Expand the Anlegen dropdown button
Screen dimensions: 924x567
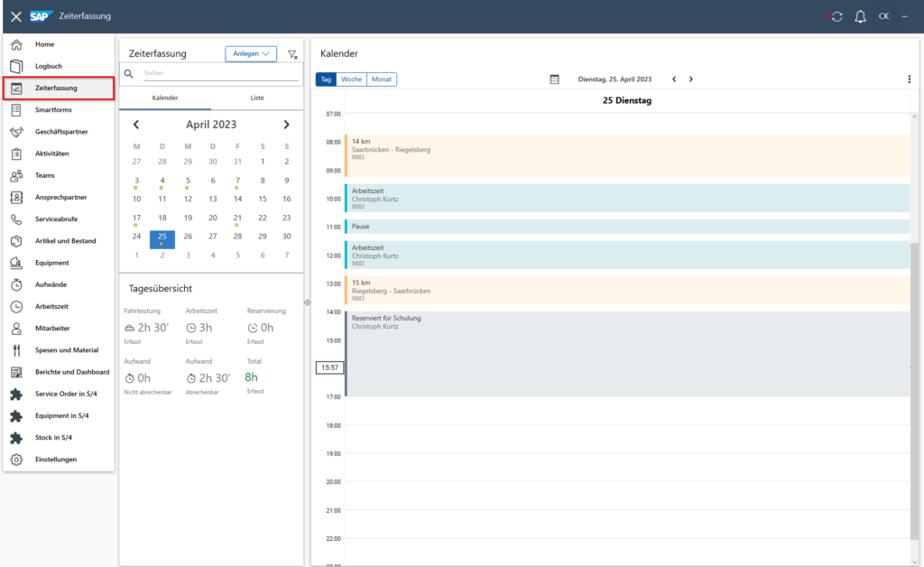point(251,54)
